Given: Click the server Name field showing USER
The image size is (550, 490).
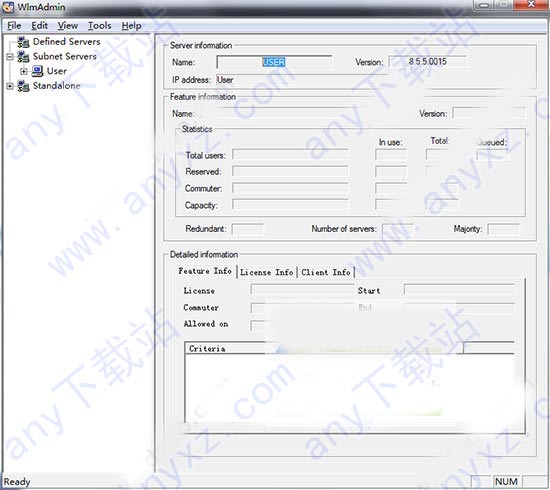Looking at the screenshot, I should pos(274,62).
